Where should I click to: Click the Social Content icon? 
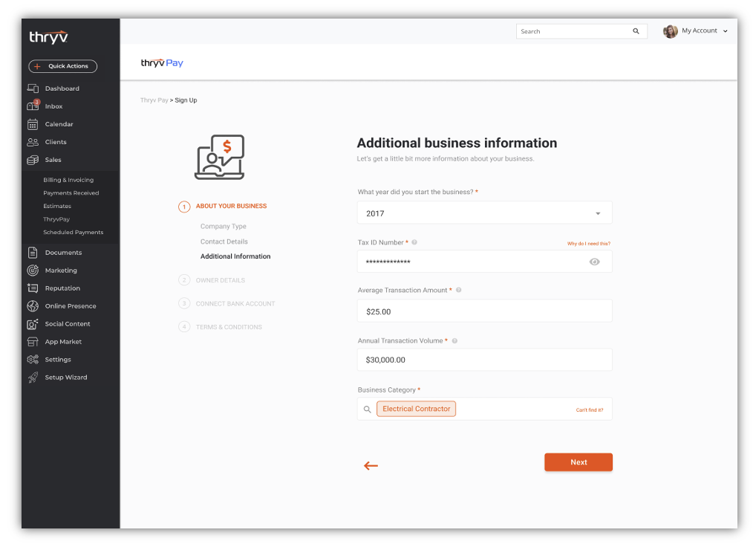point(33,324)
